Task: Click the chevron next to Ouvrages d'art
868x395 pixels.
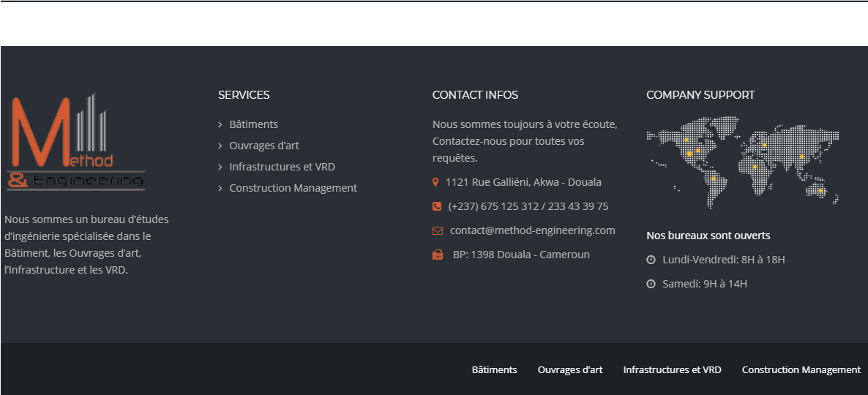Action: [x=220, y=146]
